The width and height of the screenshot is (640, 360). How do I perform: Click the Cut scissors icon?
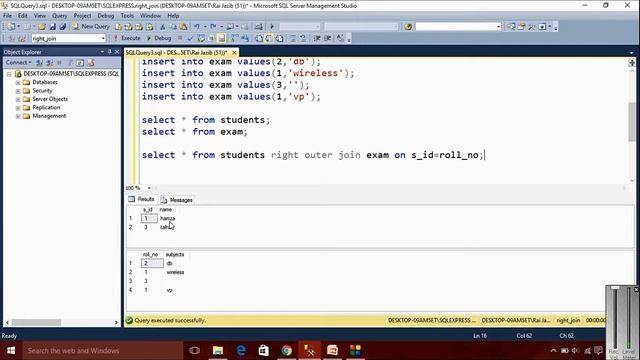[x=162, y=27]
